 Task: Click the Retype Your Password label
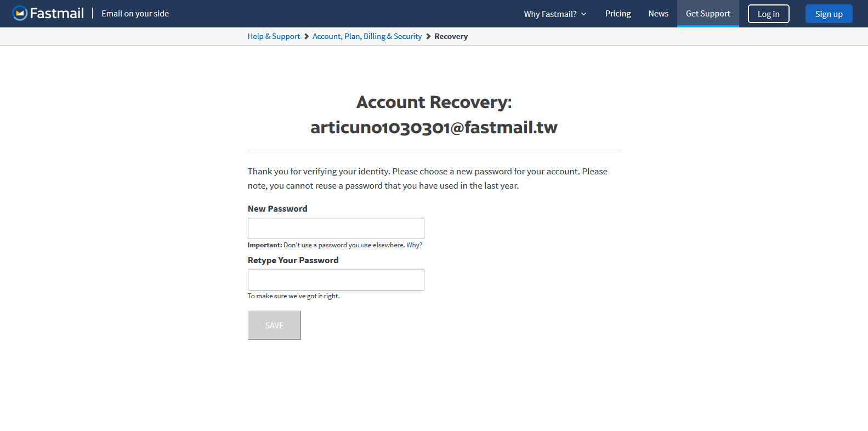click(293, 260)
